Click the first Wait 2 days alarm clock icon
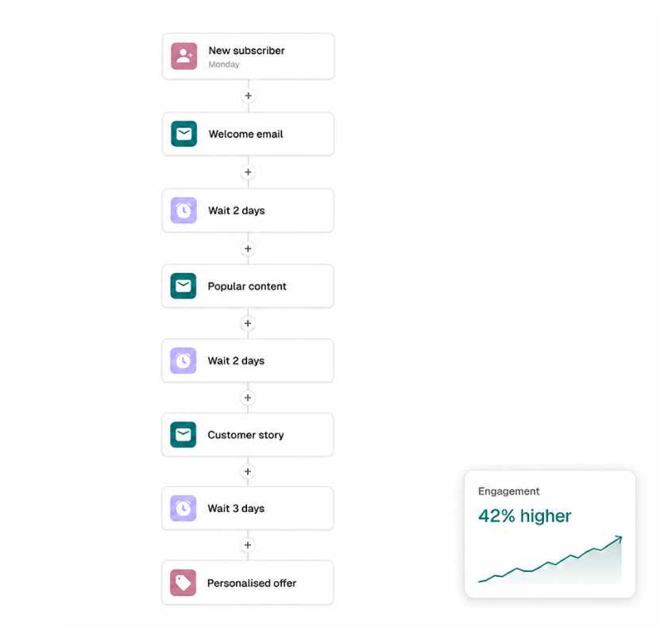Image resolution: width=672 pixels, height=635 pixels. tap(183, 210)
